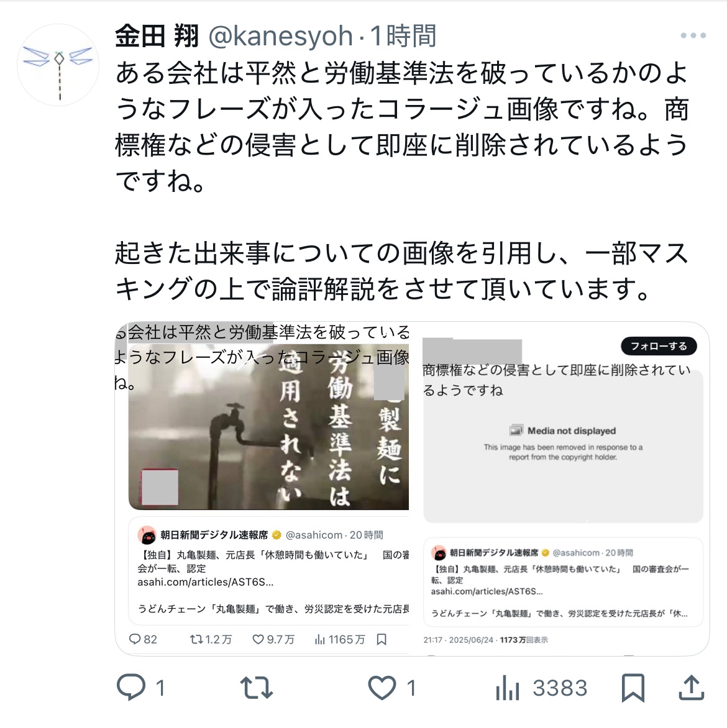The image size is (727, 728).
Task: Open the three-dot more options menu
Action: [x=693, y=35]
